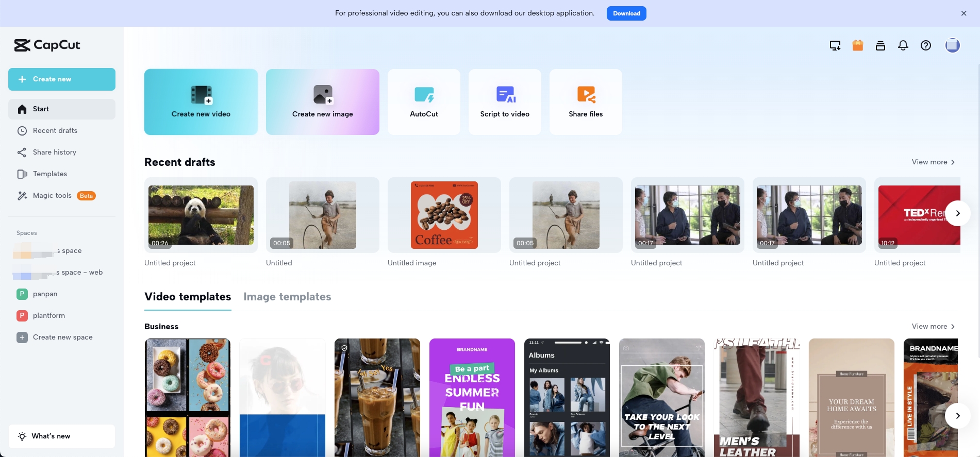Select the space ending in 's space – web'

point(62,273)
